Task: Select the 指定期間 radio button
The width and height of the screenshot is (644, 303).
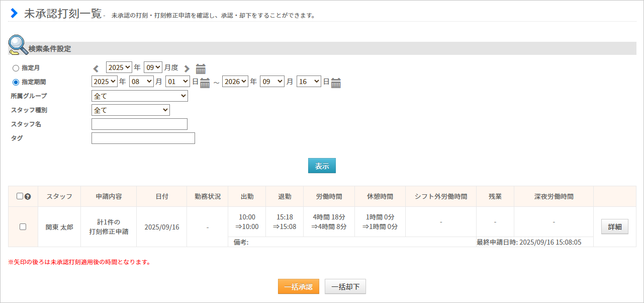Action: pyautogui.click(x=16, y=82)
